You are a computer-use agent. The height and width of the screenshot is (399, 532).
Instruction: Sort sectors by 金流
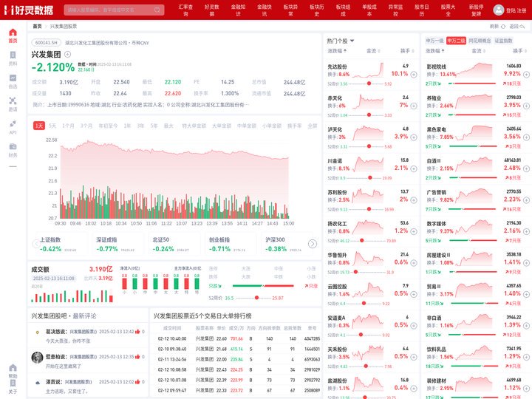click(x=478, y=51)
